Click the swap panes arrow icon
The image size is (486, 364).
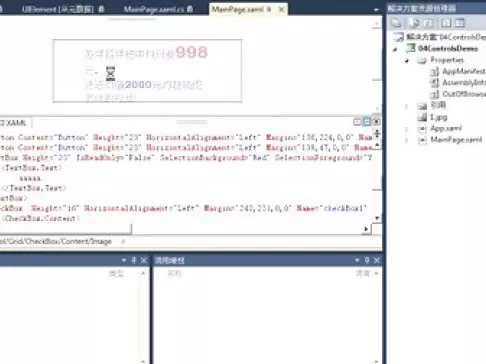pos(377,134)
